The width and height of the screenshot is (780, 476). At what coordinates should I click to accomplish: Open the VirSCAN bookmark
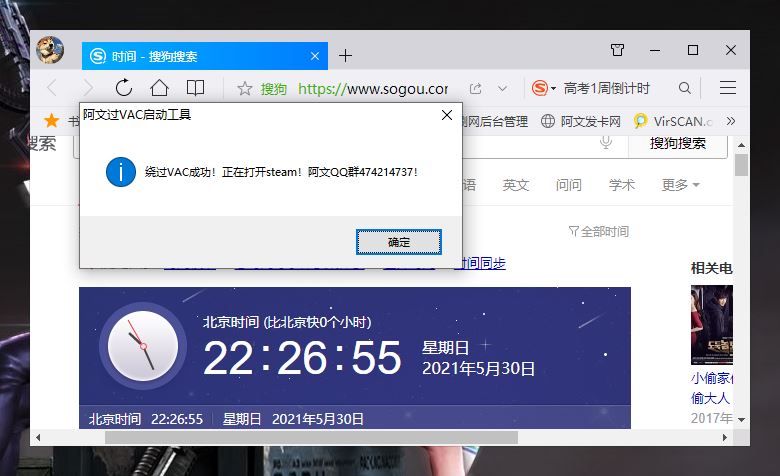pyautogui.click(x=674, y=121)
